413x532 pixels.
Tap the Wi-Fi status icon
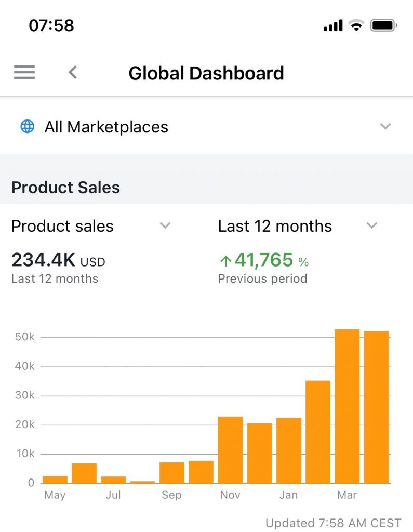(x=356, y=25)
